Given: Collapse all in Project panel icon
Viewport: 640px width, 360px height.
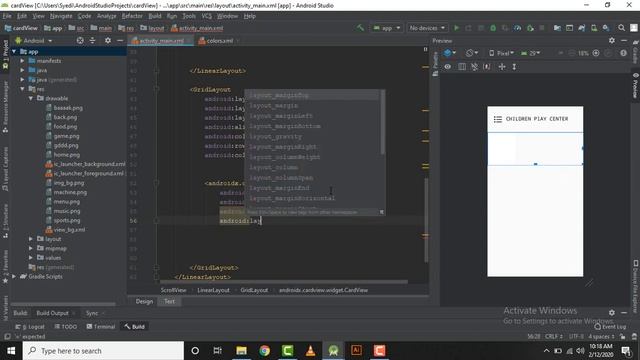Looking at the screenshot, I should (92, 40).
